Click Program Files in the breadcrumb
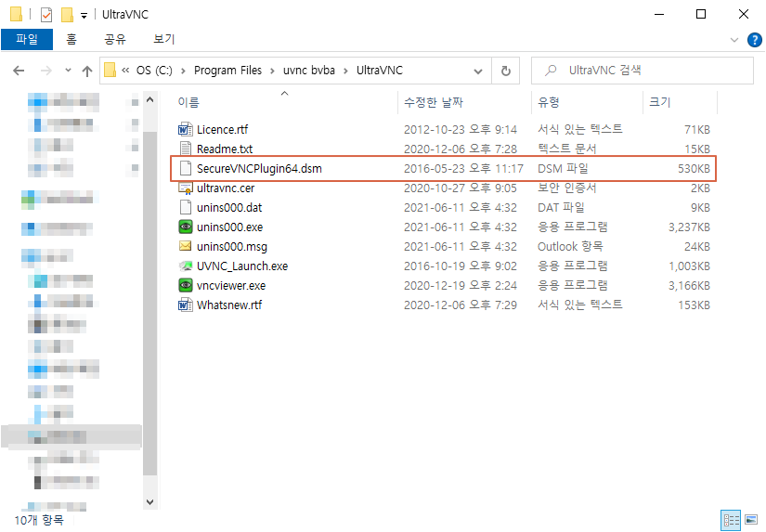The width and height of the screenshot is (766, 532). coord(227,71)
